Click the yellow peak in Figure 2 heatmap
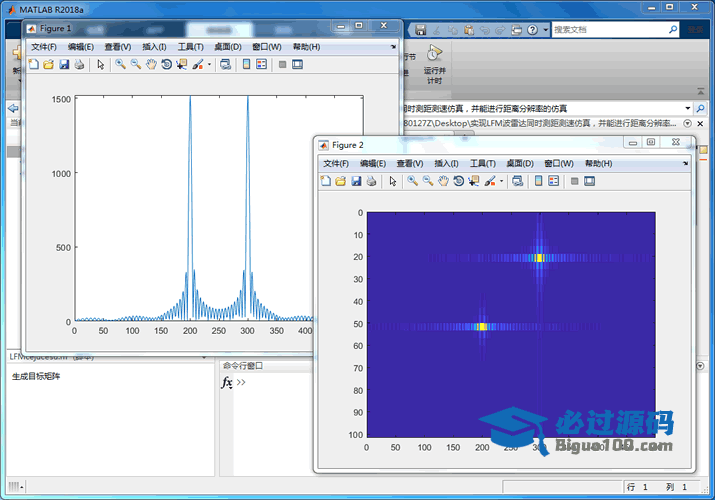715x500 pixels. click(x=540, y=257)
